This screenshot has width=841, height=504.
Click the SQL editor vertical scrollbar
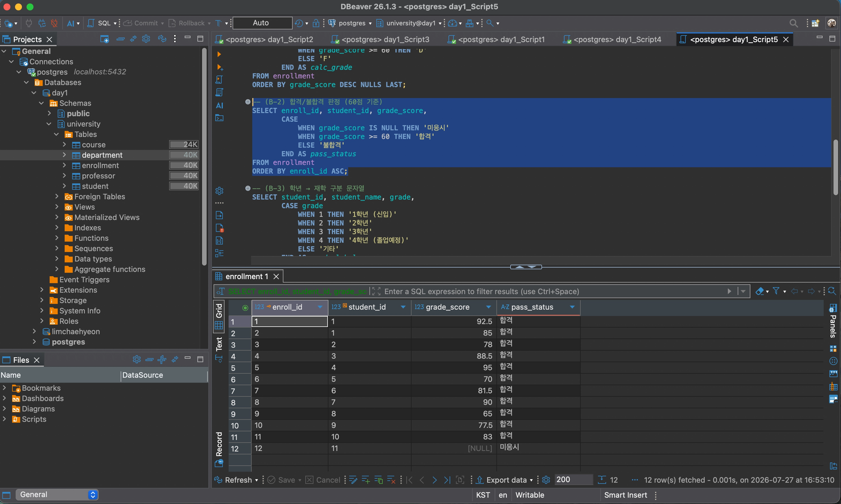click(836, 167)
